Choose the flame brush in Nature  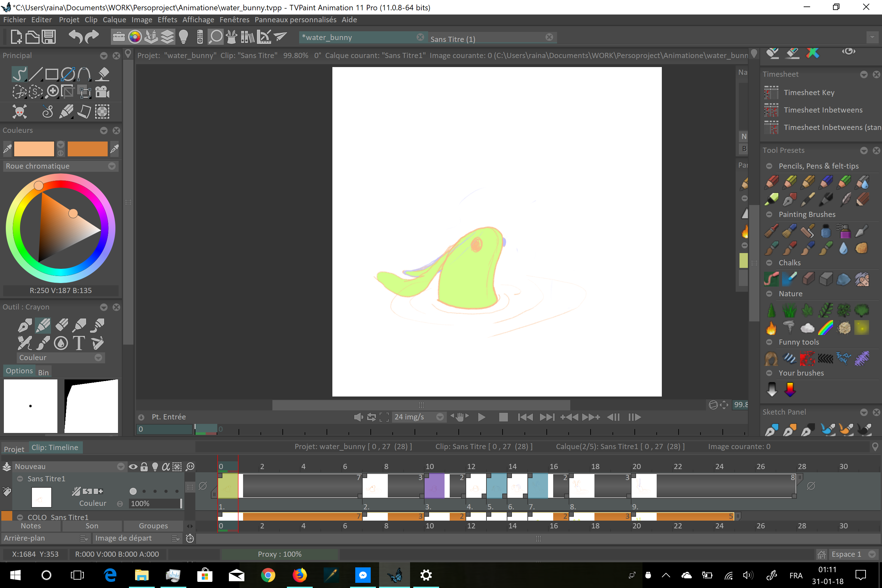tap(771, 328)
